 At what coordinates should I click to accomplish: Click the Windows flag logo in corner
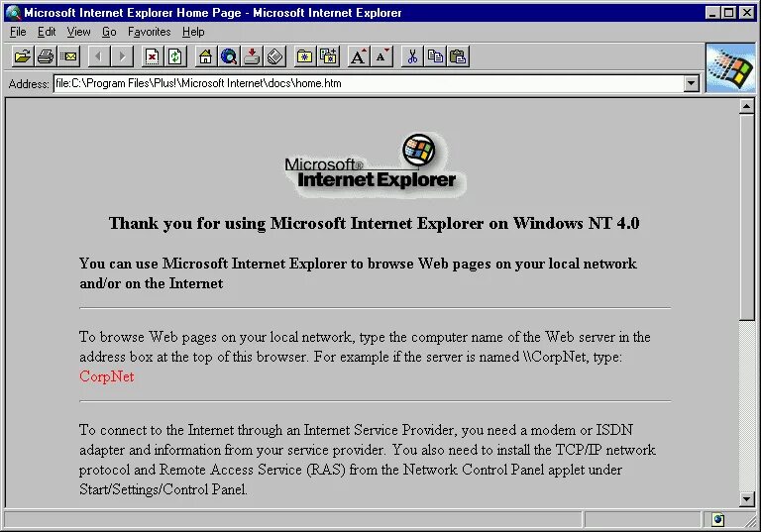[x=730, y=68]
